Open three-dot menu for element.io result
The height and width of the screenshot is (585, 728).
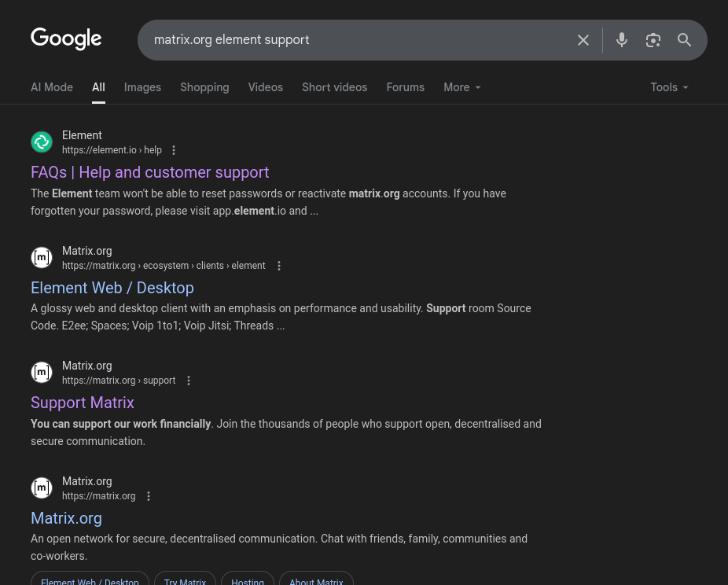click(x=174, y=150)
